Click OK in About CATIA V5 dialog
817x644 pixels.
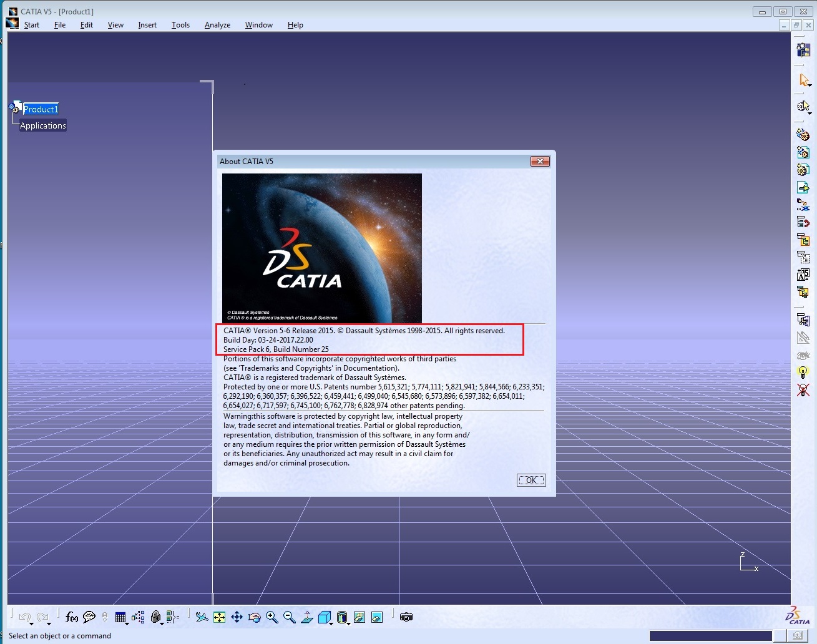coord(531,480)
